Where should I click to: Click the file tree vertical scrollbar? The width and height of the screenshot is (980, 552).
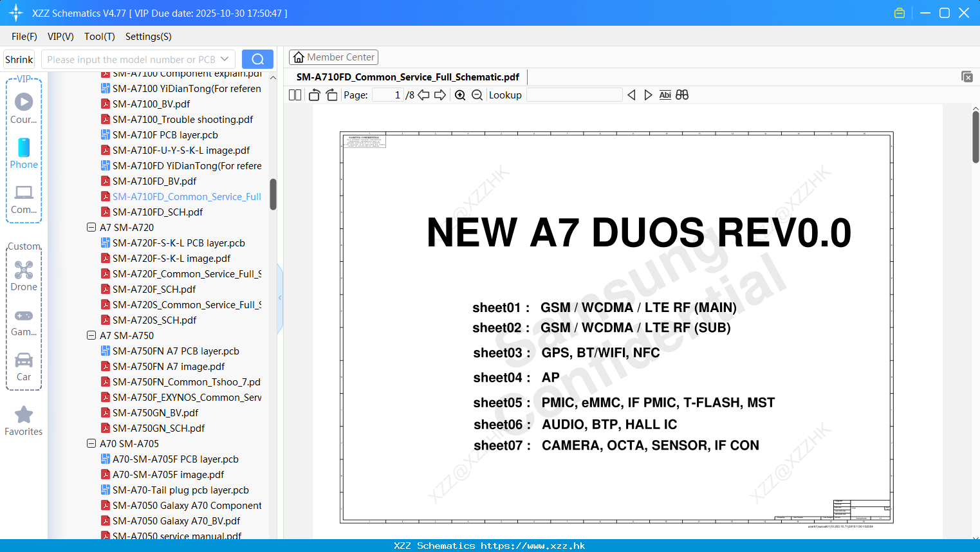(273, 194)
